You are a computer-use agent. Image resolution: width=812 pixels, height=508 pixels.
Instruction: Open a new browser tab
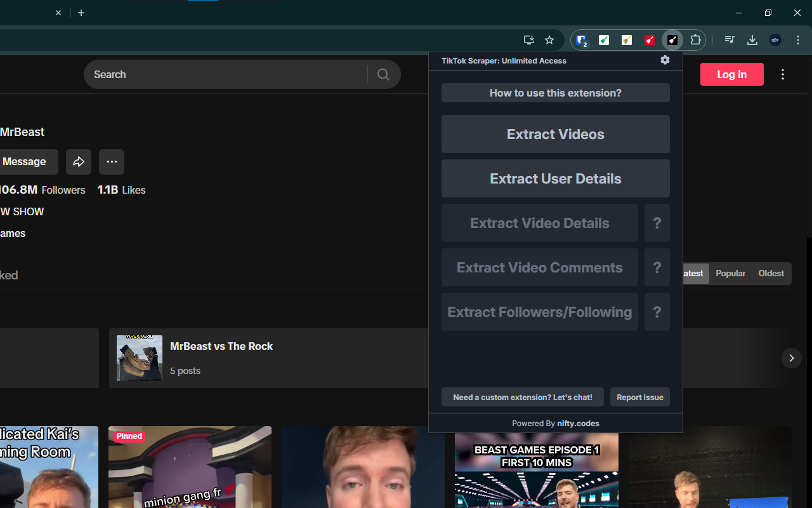pos(81,13)
